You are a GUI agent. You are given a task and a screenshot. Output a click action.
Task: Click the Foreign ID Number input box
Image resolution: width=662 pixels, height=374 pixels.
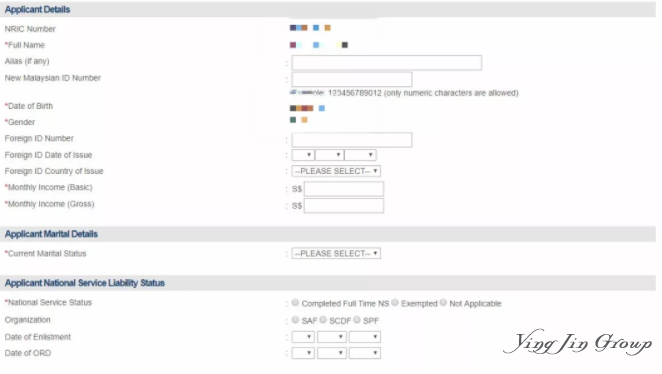(352, 140)
